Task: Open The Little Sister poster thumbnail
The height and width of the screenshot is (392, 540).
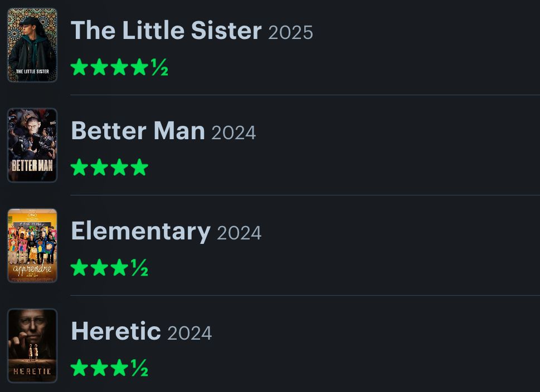Action: coord(32,45)
